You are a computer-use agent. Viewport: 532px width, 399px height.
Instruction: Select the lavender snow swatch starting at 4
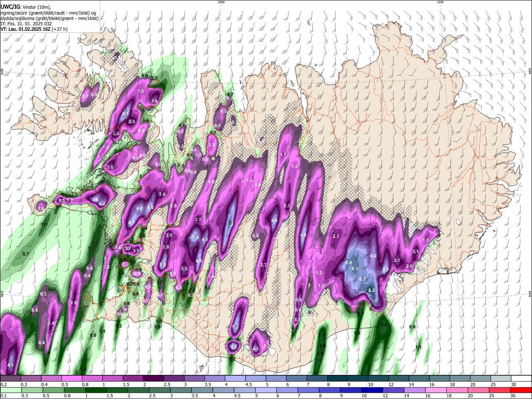pos(235,379)
